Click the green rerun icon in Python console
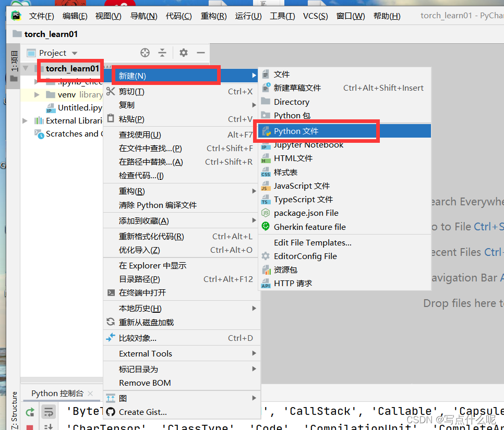Screen dimensions: 504x430 pyautogui.click(x=30, y=412)
